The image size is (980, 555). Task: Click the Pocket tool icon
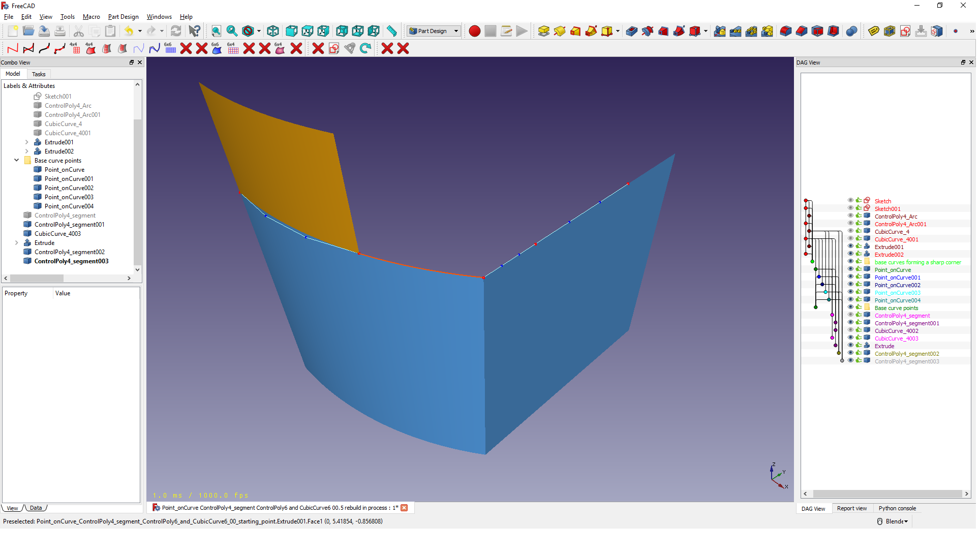(631, 32)
